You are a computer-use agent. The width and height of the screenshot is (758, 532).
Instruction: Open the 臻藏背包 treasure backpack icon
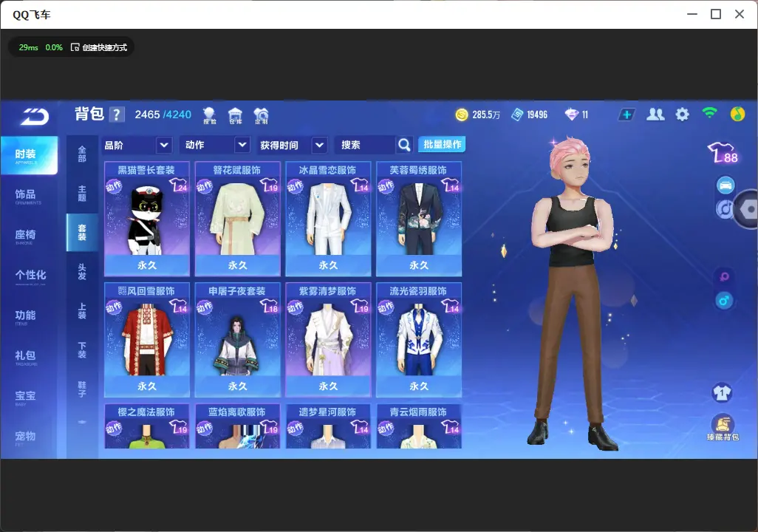pyautogui.click(x=723, y=428)
